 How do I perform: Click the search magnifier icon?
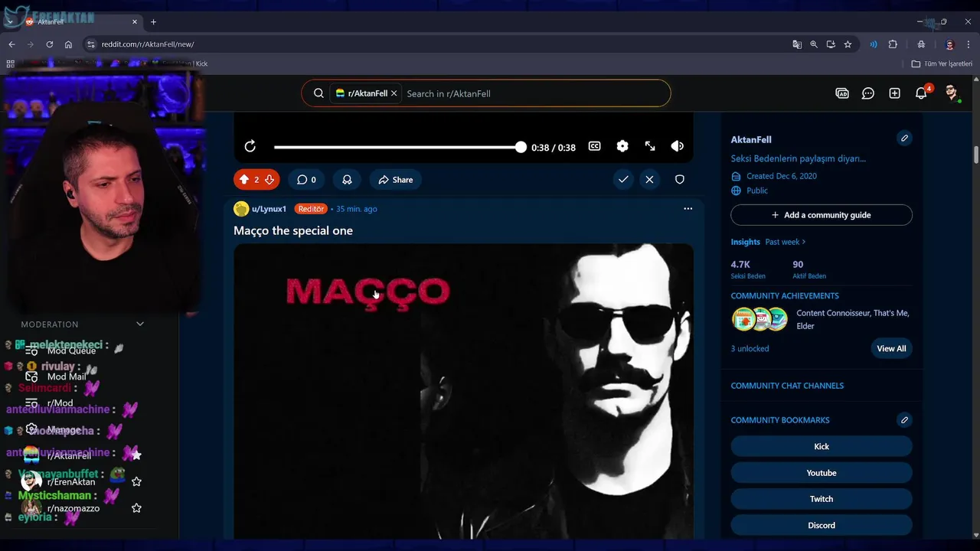[x=318, y=93]
